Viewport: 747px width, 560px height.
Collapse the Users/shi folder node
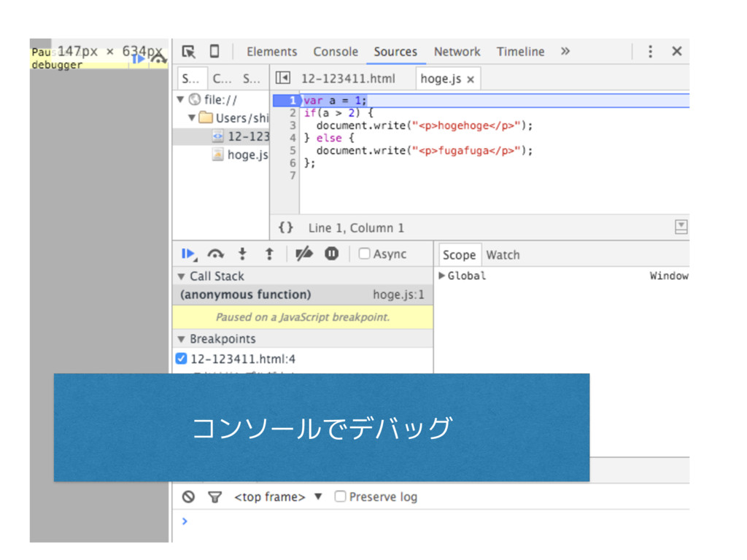(x=192, y=117)
